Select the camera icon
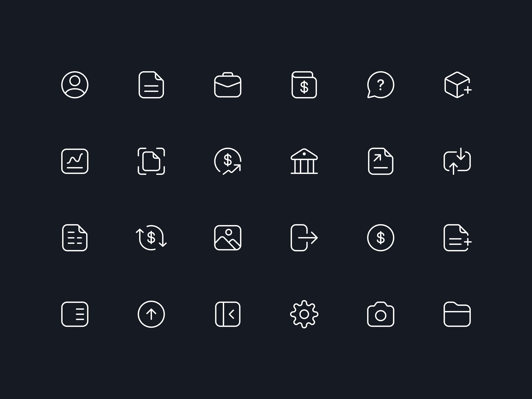 tap(381, 314)
